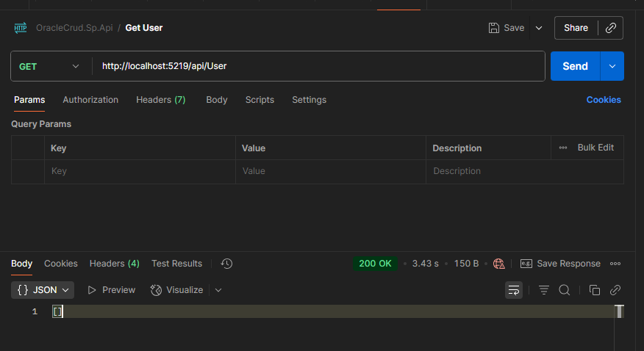
Task: Click the link icon in response toolbar
Action: 615,290
